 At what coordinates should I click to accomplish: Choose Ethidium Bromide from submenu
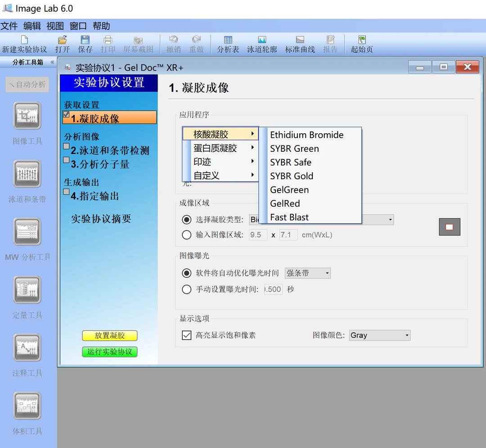click(x=310, y=135)
